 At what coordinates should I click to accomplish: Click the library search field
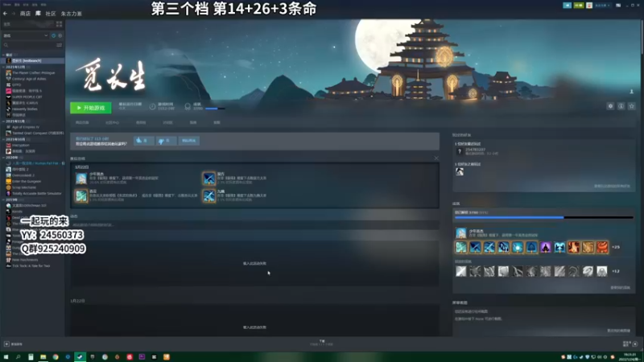29,45
